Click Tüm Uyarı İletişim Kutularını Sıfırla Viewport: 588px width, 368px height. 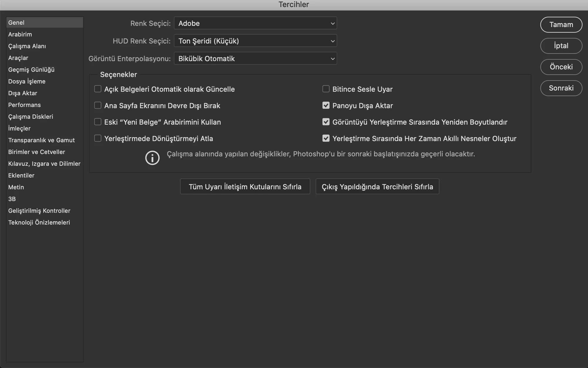[245, 187]
